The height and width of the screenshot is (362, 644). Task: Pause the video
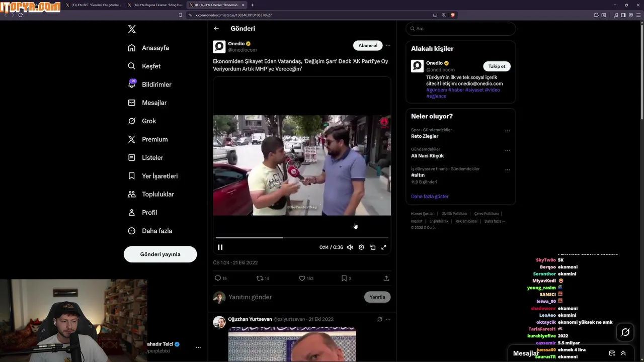[x=220, y=247]
